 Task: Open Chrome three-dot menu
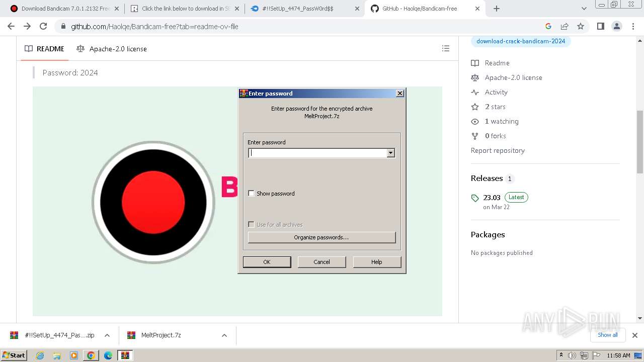(x=632, y=26)
